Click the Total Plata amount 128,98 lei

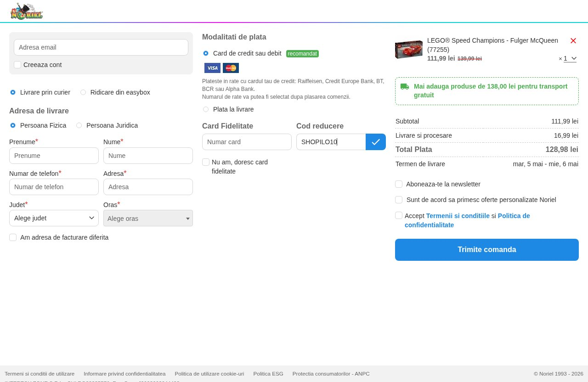[x=562, y=150]
